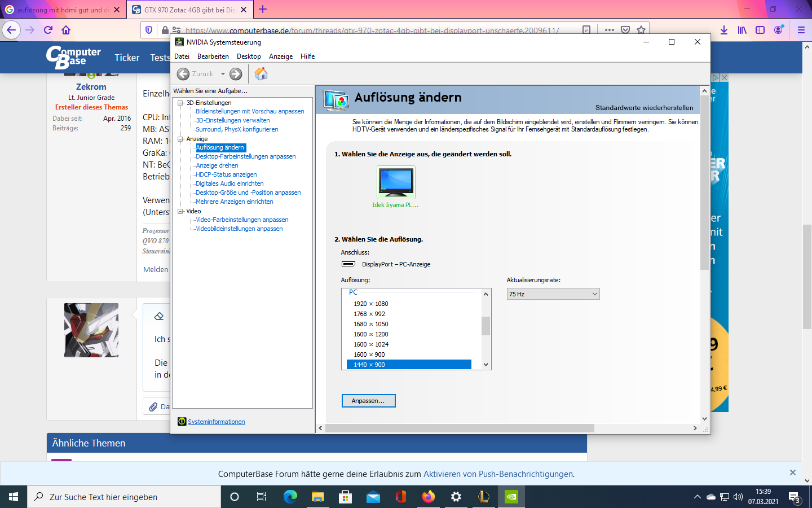Open the Aktualisierungsrate 75 Hz dropdown
This screenshot has height=508, width=812.
[553, 294]
